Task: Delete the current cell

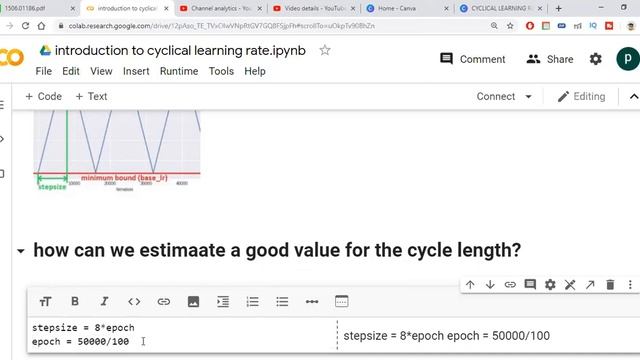Action: (x=610, y=284)
